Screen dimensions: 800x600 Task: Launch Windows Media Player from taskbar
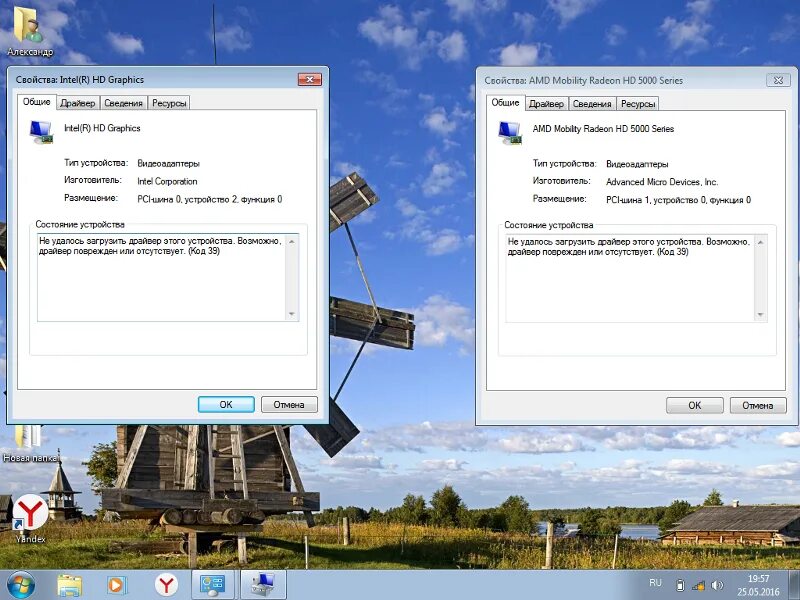116,585
